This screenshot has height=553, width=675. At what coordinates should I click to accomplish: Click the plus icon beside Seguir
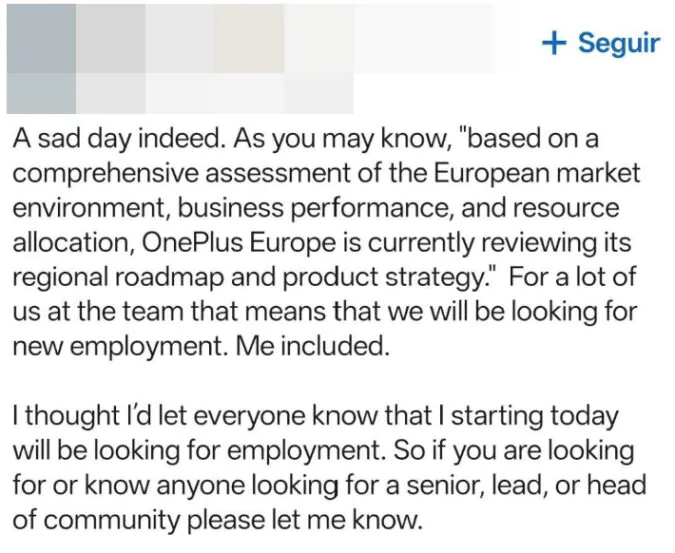pos(553,43)
